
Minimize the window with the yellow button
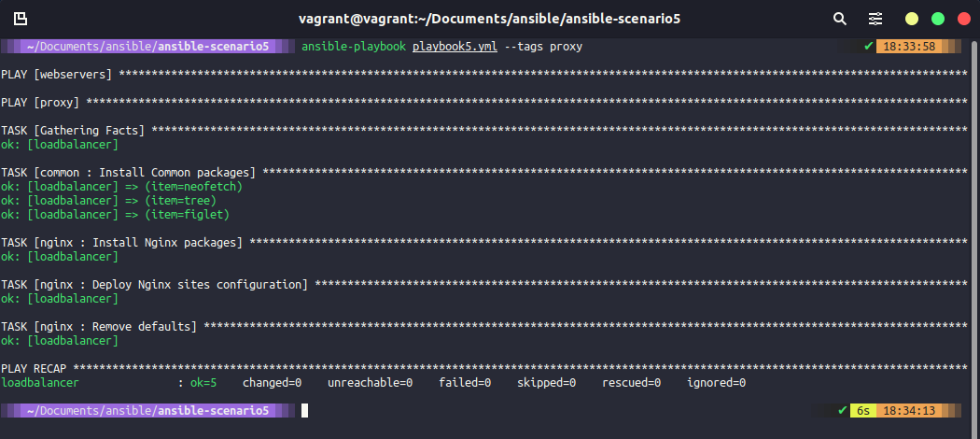(912, 19)
